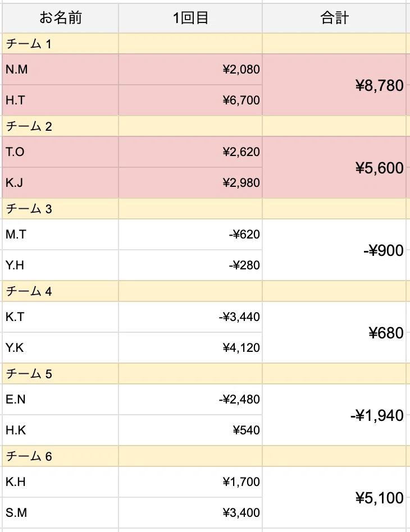Image resolution: width=410 pixels, height=532 pixels.
Task: Select the 1回目 column header cell
Action: click(190, 18)
